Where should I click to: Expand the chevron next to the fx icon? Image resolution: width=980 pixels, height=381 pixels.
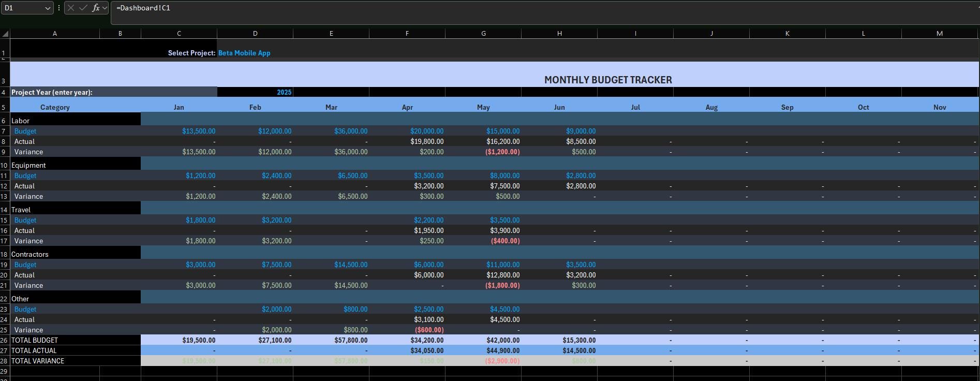(x=105, y=8)
